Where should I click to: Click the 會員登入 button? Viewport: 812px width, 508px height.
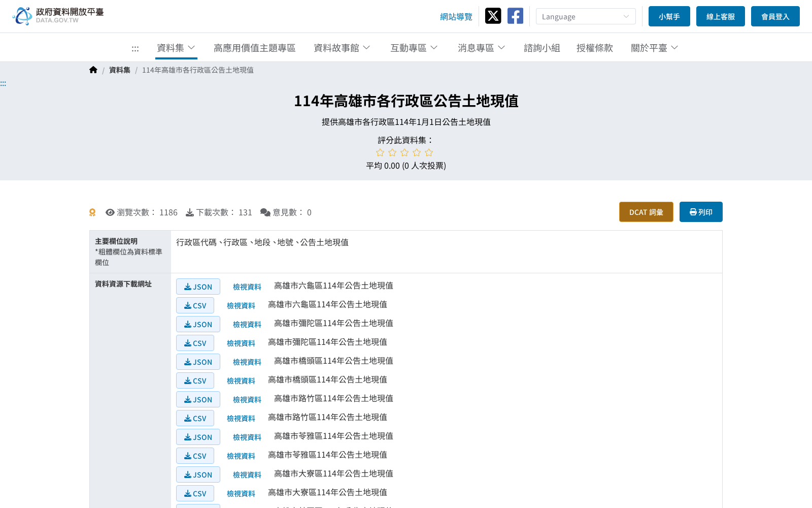[x=775, y=16]
